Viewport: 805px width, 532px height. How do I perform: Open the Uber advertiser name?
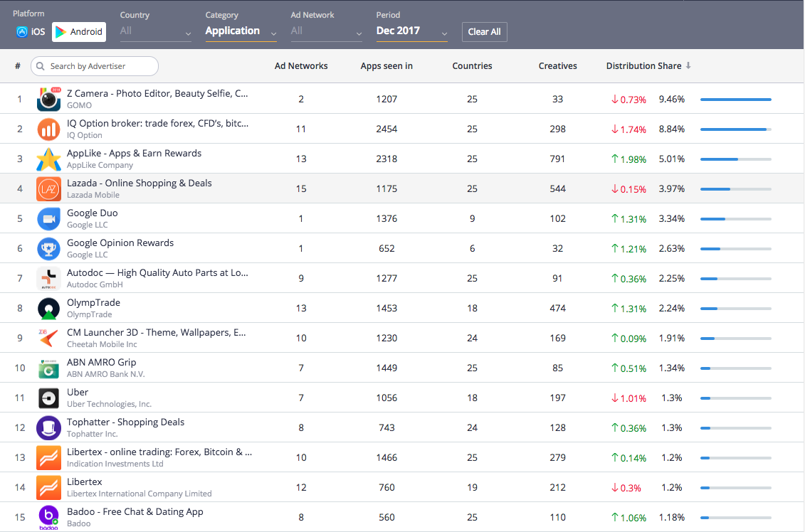pyautogui.click(x=78, y=392)
